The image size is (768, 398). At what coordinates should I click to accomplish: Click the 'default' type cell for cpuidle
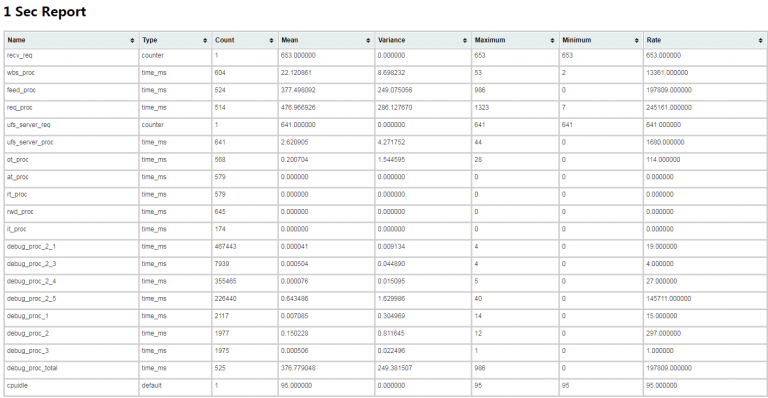[151, 386]
